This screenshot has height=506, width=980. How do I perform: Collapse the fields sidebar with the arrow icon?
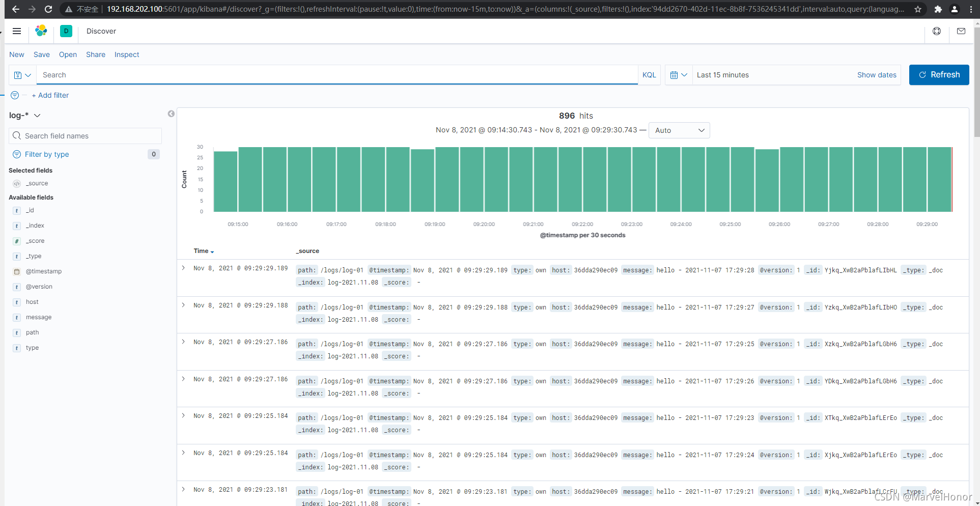click(171, 114)
